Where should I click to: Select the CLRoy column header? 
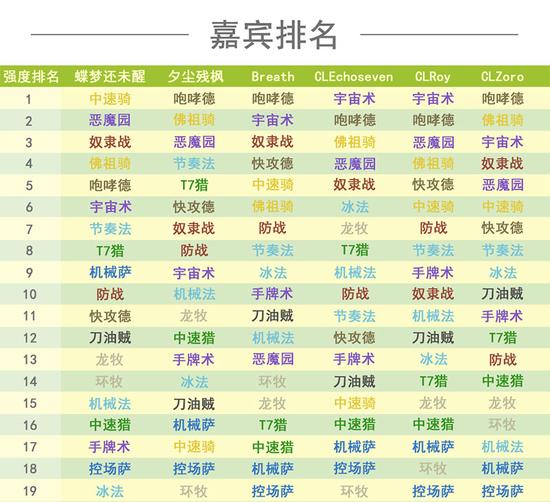[x=432, y=76]
